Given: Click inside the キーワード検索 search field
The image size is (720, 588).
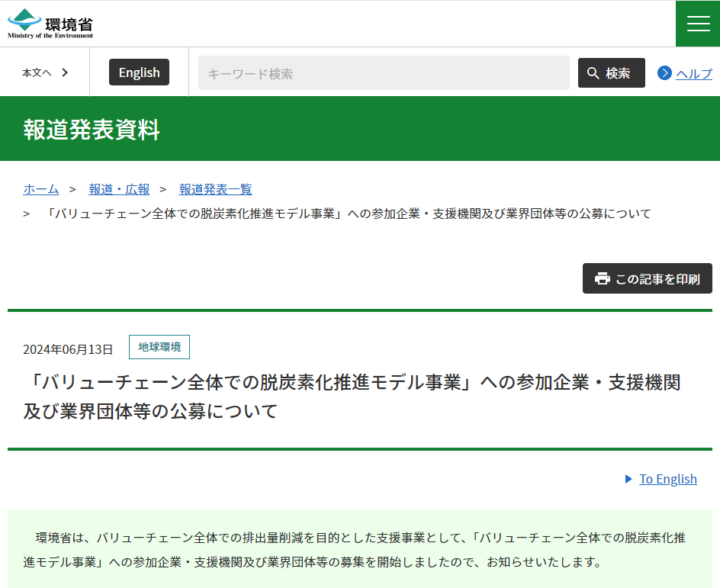Looking at the screenshot, I should click(x=381, y=72).
